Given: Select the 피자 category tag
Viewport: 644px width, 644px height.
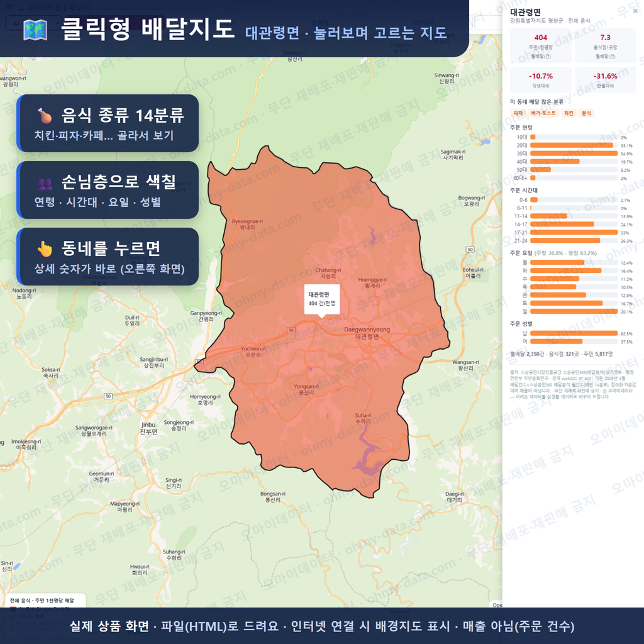Looking at the screenshot, I should click(x=518, y=113).
